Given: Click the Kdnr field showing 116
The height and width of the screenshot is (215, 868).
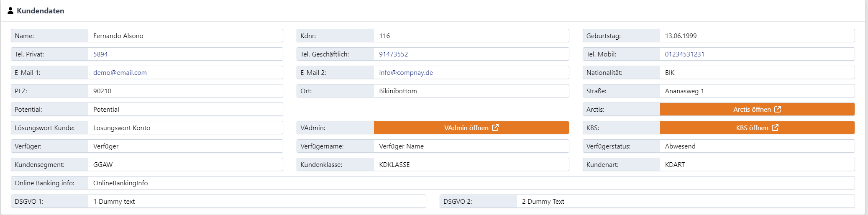Looking at the screenshot, I should 471,36.
